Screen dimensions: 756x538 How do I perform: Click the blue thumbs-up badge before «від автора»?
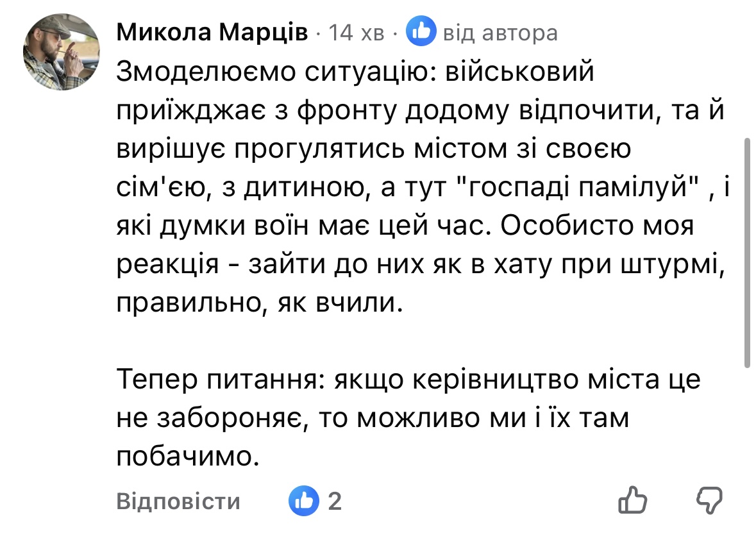(421, 31)
